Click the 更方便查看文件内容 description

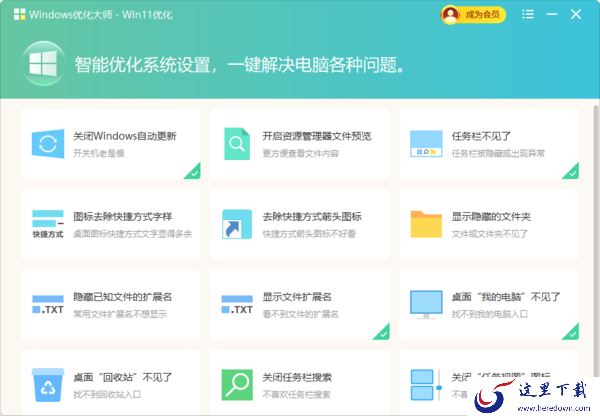(300, 153)
